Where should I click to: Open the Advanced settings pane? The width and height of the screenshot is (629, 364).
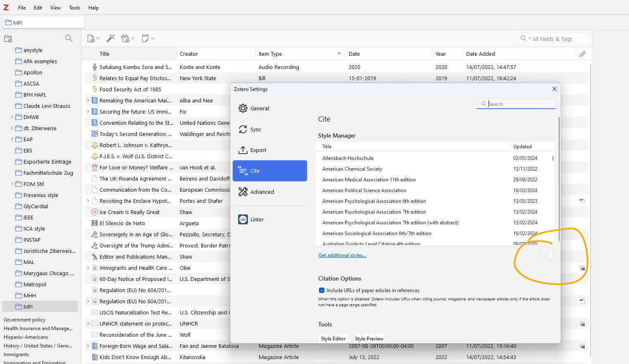270,192
